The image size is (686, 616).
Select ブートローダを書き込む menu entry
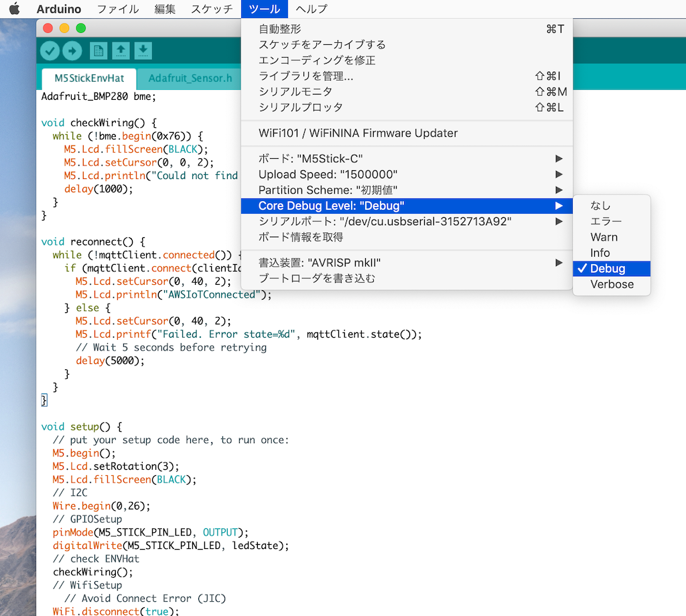click(407, 278)
